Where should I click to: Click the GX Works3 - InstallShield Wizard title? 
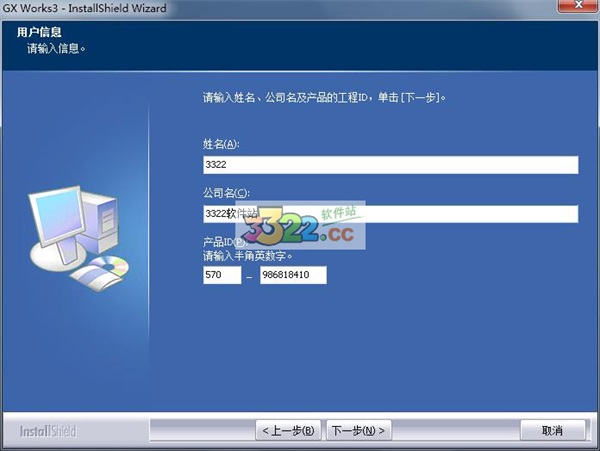click(85, 8)
